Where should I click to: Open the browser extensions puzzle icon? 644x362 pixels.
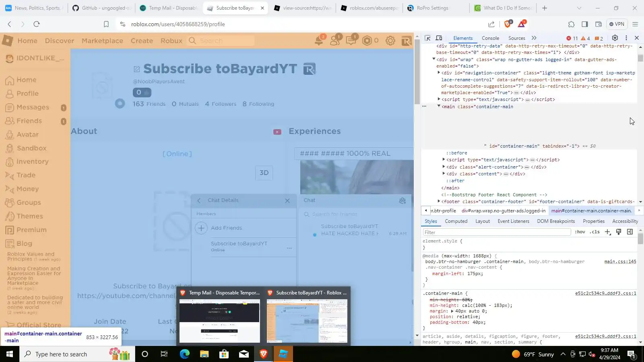pyautogui.click(x=571, y=24)
